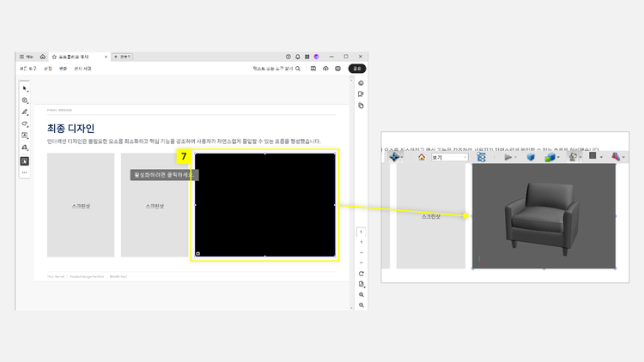Viewport: 644px width, 362px height.
Task: Expand the 3D navigation tool dropdown arrow
Action: [402, 157]
